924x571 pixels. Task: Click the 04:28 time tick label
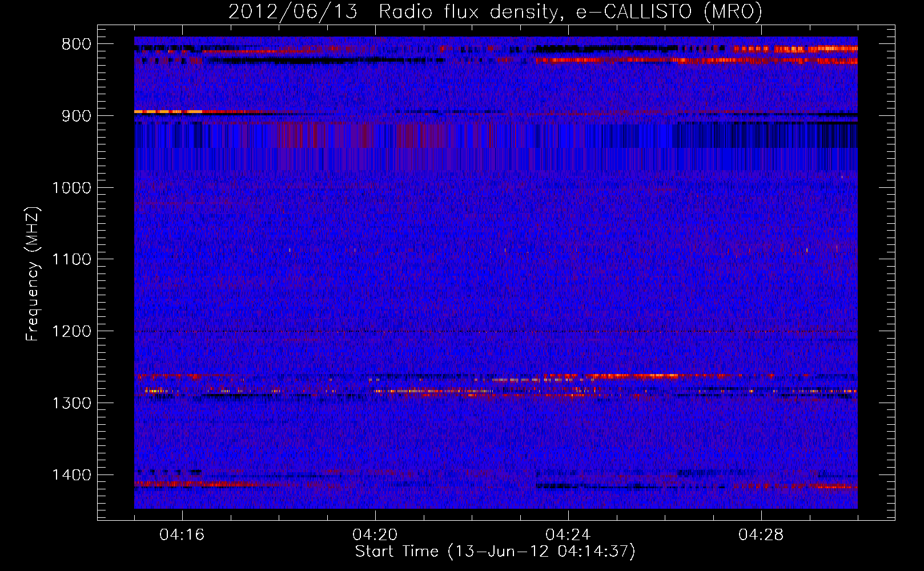point(761,535)
